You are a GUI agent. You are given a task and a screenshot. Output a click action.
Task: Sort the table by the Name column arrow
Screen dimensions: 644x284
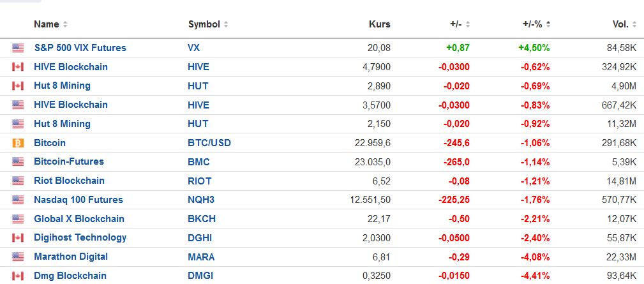pos(65,25)
